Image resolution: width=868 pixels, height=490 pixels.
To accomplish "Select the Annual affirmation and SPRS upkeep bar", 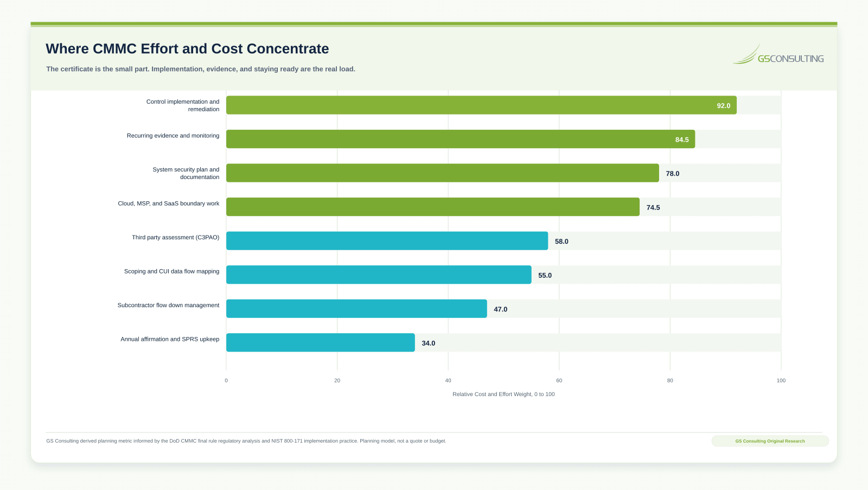I will pyautogui.click(x=321, y=342).
